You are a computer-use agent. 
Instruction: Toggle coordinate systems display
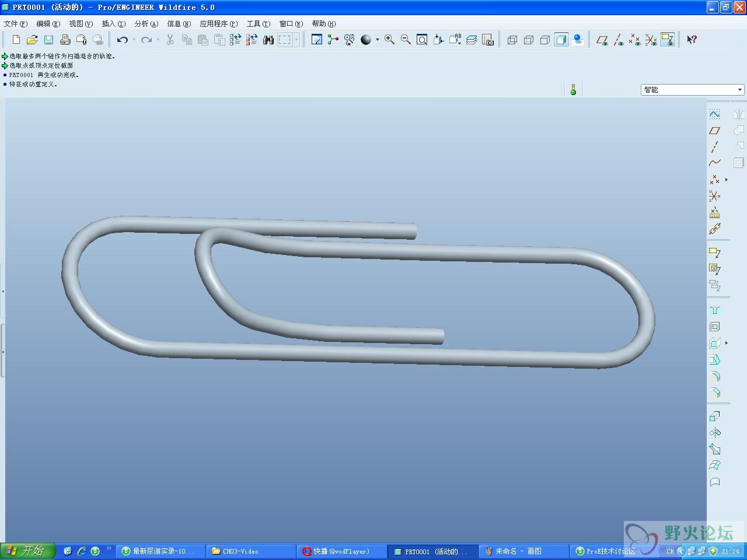click(651, 40)
